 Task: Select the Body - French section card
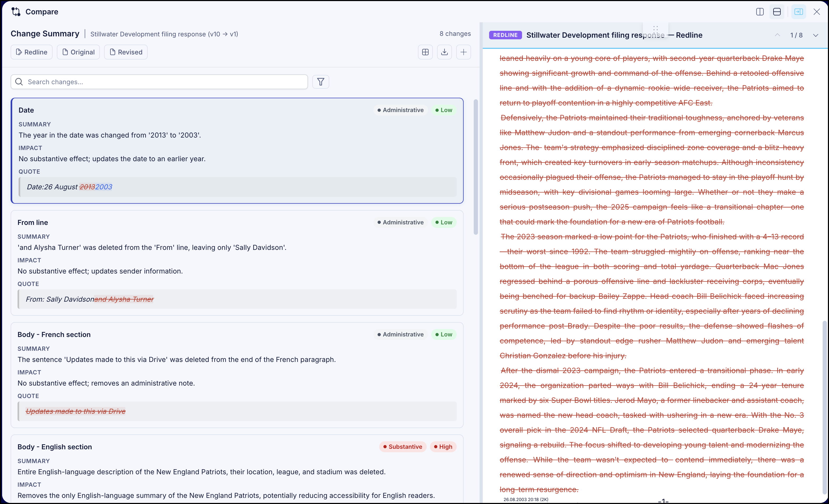237,375
